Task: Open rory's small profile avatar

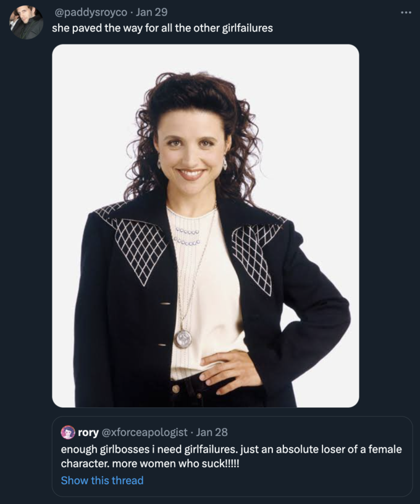Action: pos(68,432)
